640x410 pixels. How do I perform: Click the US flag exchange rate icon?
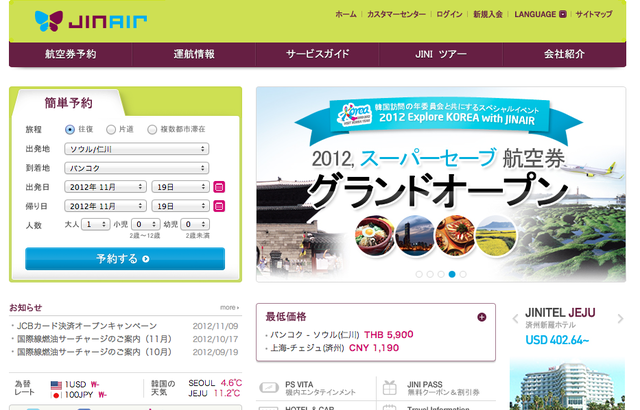[56, 385]
